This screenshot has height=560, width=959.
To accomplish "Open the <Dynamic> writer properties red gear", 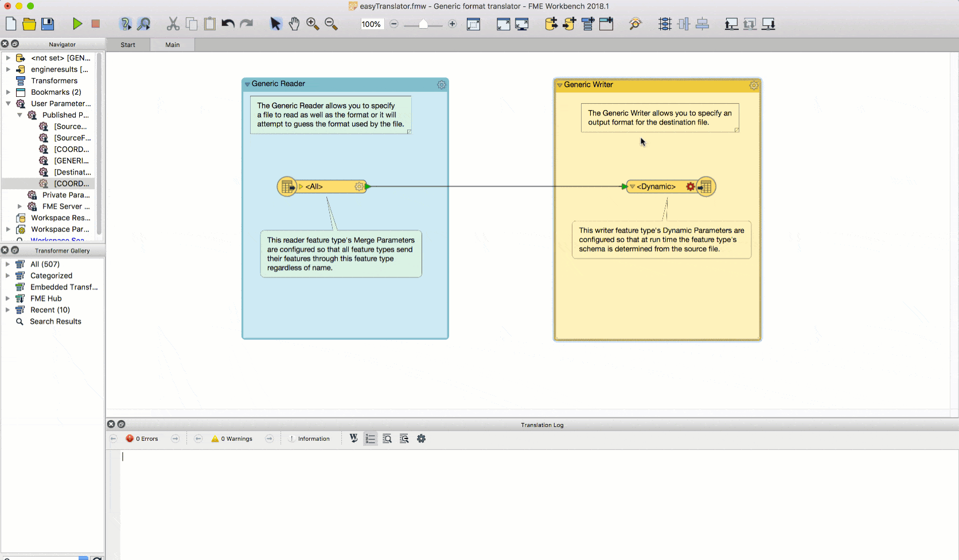I will pyautogui.click(x=691, y=187).
